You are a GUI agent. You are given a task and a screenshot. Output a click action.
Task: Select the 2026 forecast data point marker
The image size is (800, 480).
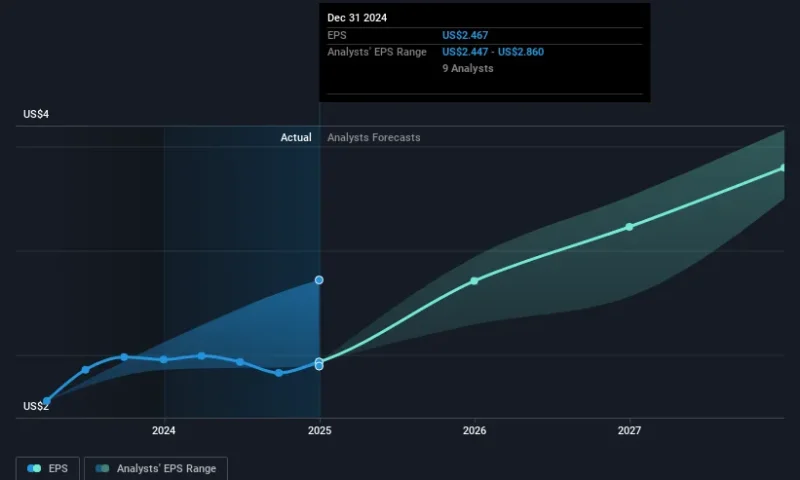coord(474,280)
